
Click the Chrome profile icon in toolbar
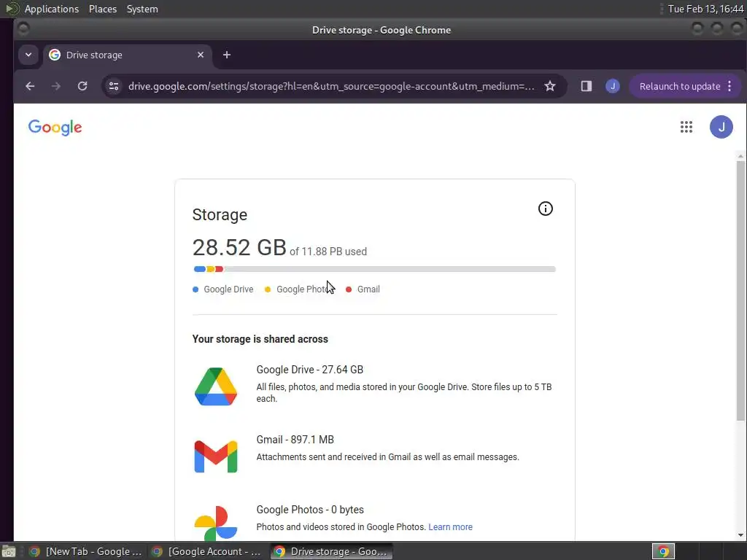tap(613, 86)
